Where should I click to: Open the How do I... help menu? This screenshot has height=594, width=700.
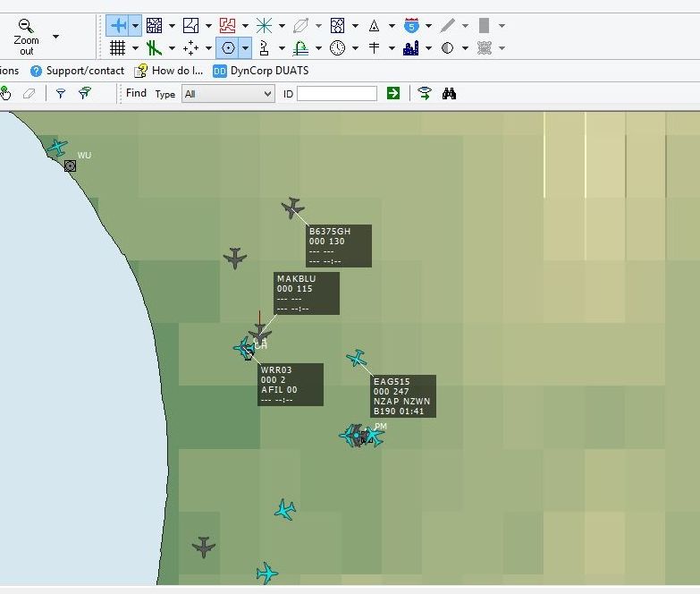click(x=169, y=71)
